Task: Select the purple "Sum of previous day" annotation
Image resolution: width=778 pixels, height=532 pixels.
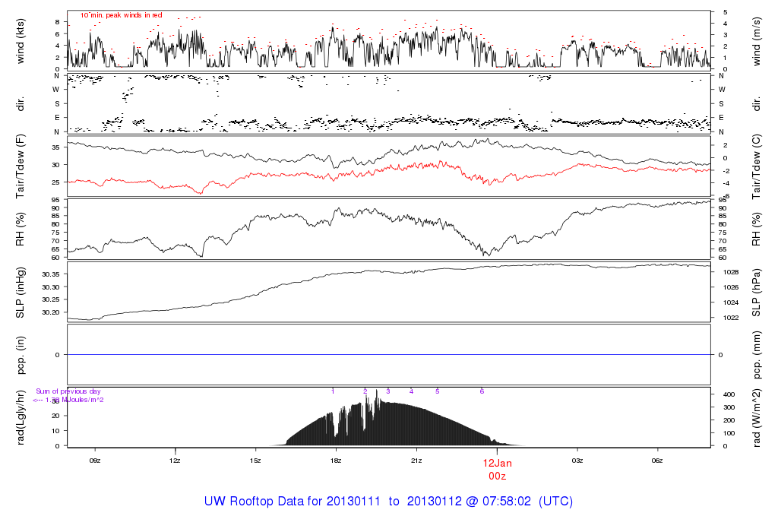Action: 68,391
